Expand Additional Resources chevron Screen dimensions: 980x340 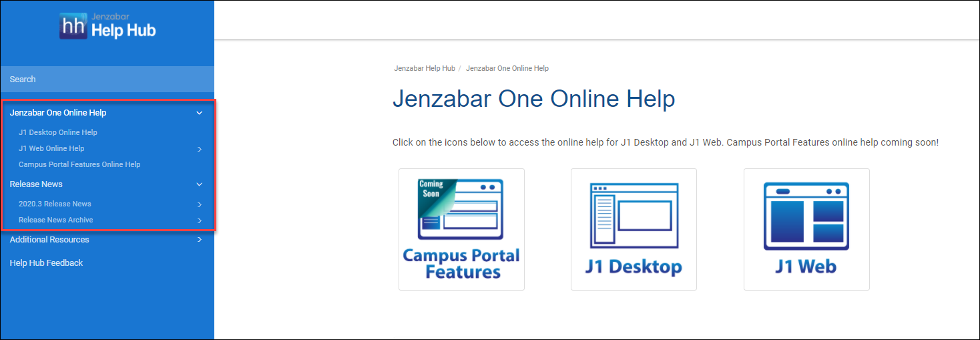pyautogui.click(x=199, y=240)
